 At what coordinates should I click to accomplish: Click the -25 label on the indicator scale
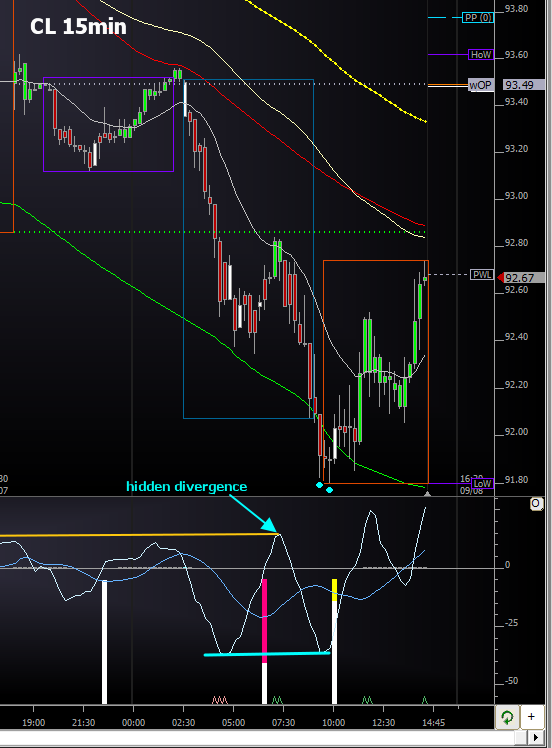pos(511,623)
